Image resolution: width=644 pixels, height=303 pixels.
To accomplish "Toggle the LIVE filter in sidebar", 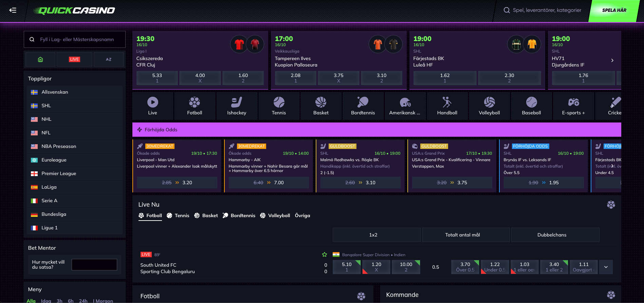I will pyautogui.click(x=74, y=59).
